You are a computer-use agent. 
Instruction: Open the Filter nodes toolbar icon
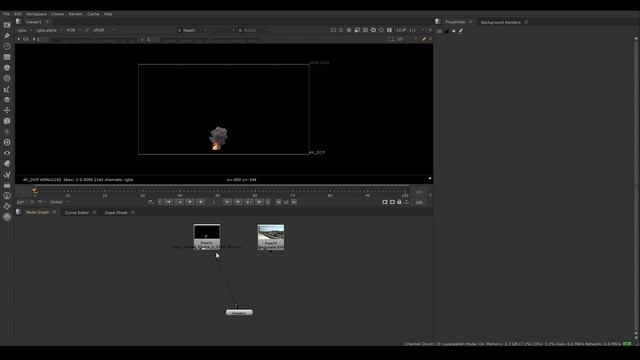7,78
